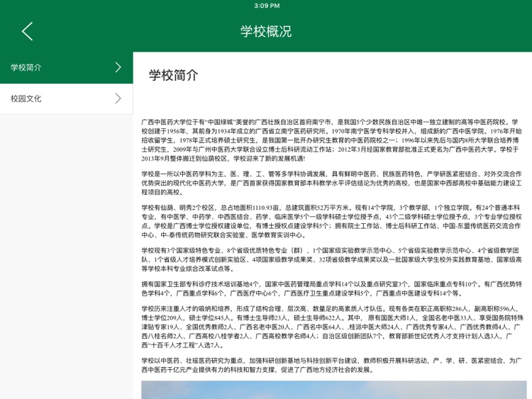Open the 校园文化 sidebar item
This screenshot has height=399, width=532.
click(67, 99)
